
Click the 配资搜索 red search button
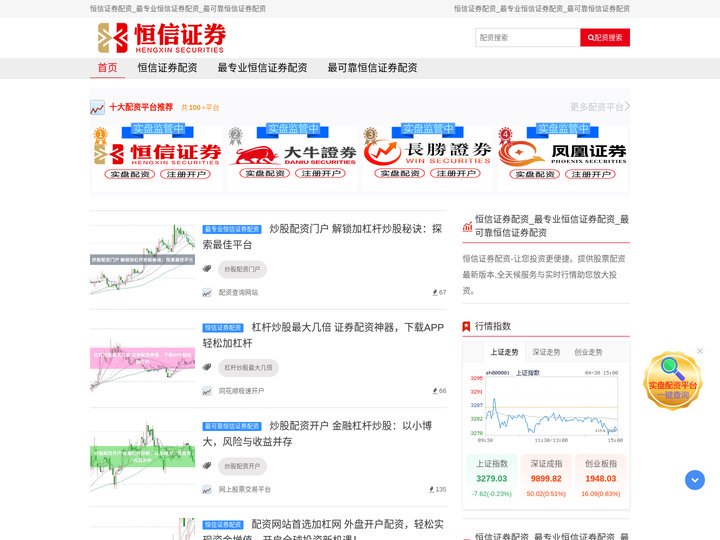(x=605, y=38)
